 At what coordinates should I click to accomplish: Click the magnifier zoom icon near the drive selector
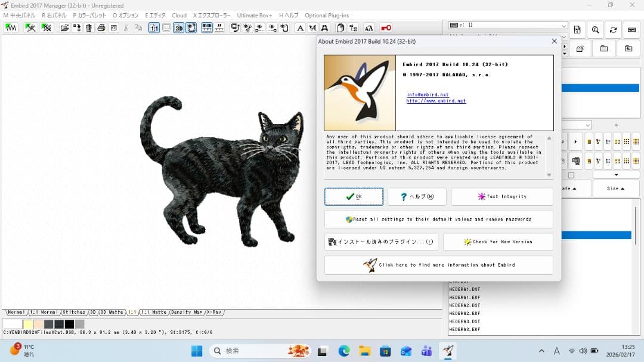coord(596,29)
